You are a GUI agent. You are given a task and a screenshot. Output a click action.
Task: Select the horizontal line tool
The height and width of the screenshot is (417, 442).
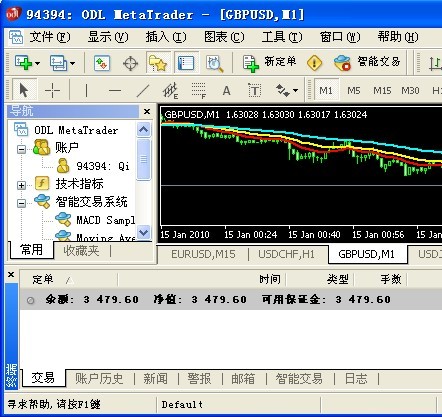tap(115, 90)
